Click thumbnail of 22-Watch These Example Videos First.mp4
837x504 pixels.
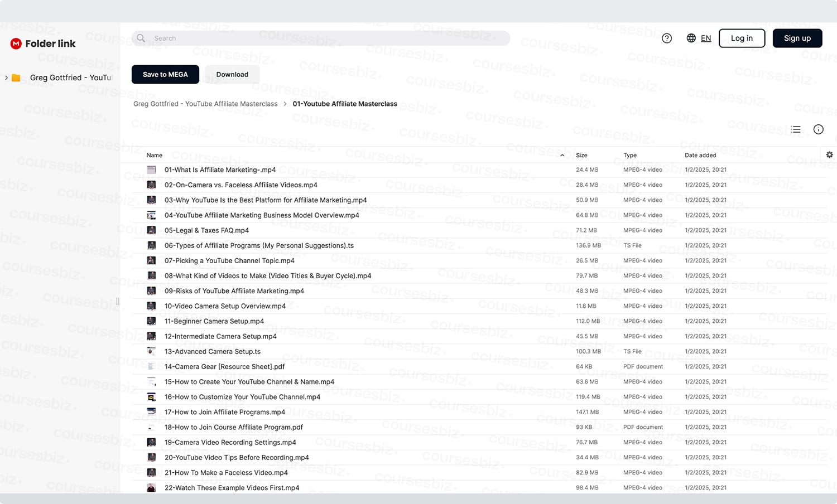click(151, 488)
